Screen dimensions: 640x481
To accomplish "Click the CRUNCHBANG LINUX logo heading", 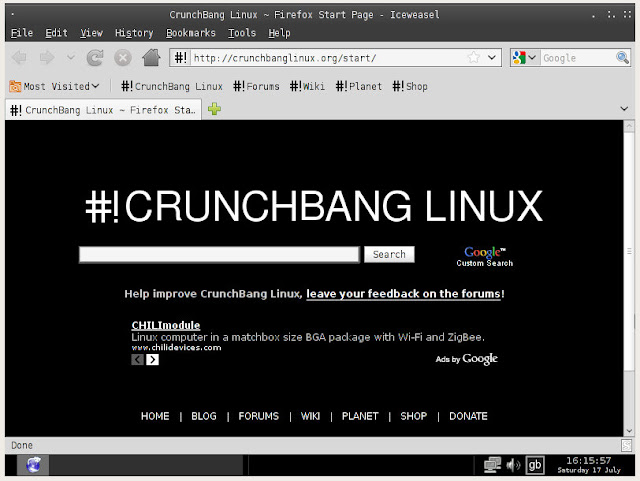I will 314,206.
